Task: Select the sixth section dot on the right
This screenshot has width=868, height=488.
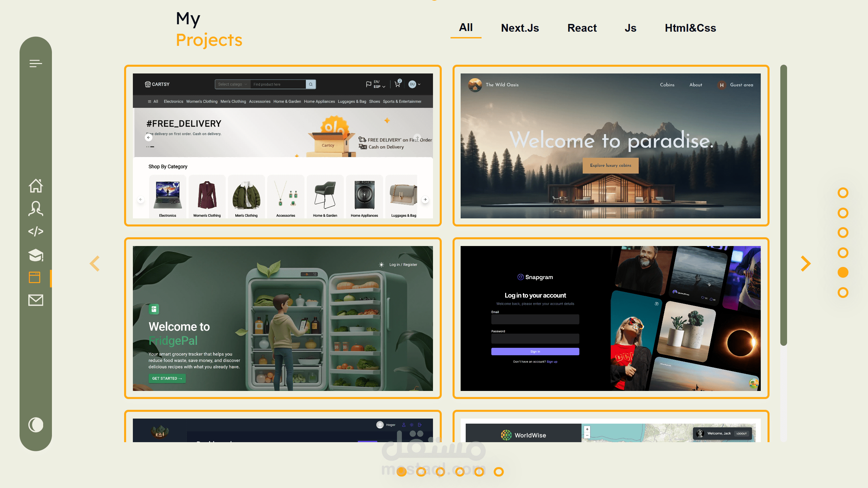Action: [x=843, y=292]
